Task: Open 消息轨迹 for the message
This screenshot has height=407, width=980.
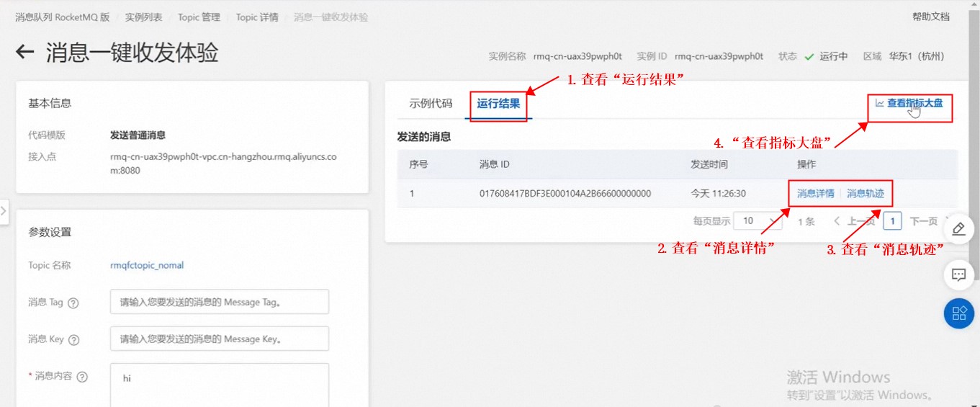Action: [x=865, y=193]
